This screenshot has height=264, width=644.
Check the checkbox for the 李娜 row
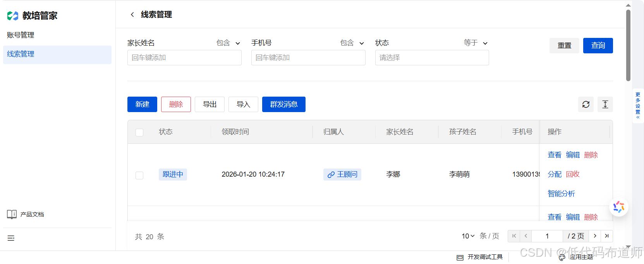139,175
